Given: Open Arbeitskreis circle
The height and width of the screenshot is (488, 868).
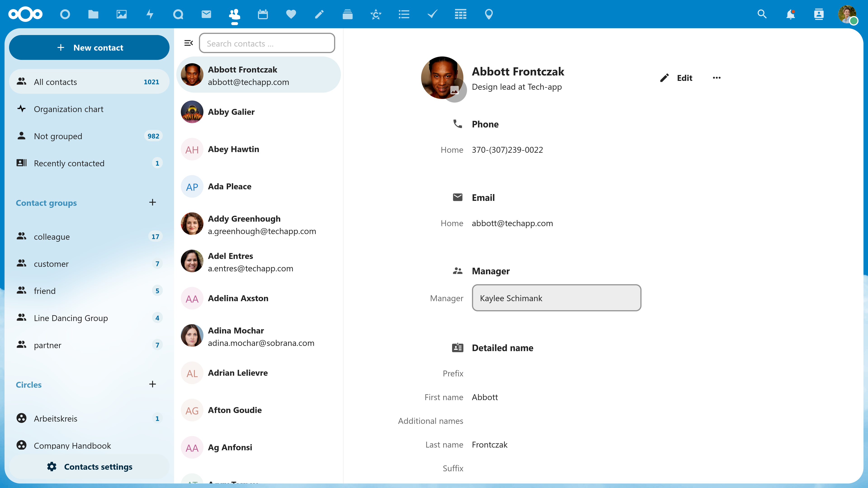Looking at the screenshot, I should click(89, 419).
